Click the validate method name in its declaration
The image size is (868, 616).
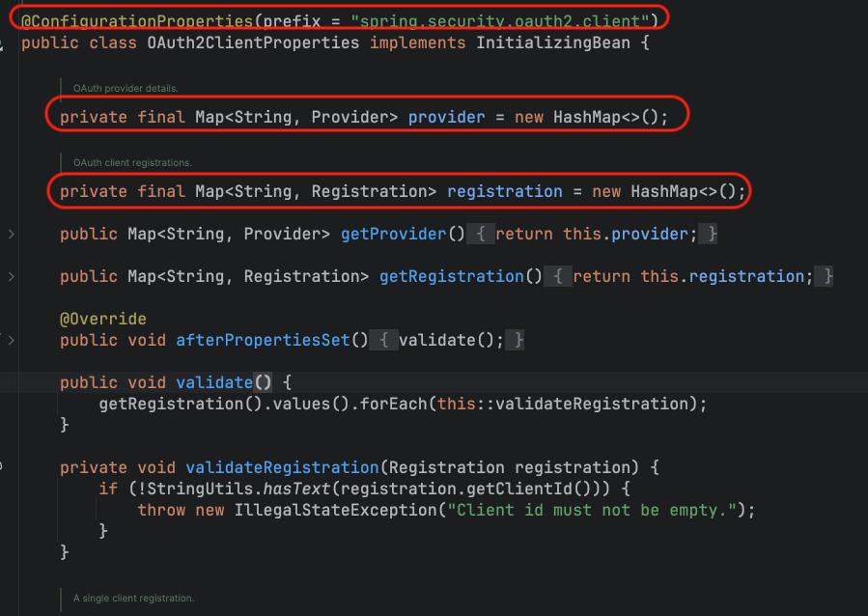pos(214,382)
